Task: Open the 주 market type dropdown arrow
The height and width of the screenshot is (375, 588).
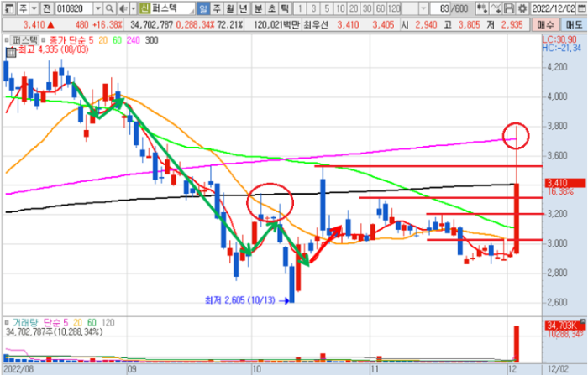Action: pos(34,8)
